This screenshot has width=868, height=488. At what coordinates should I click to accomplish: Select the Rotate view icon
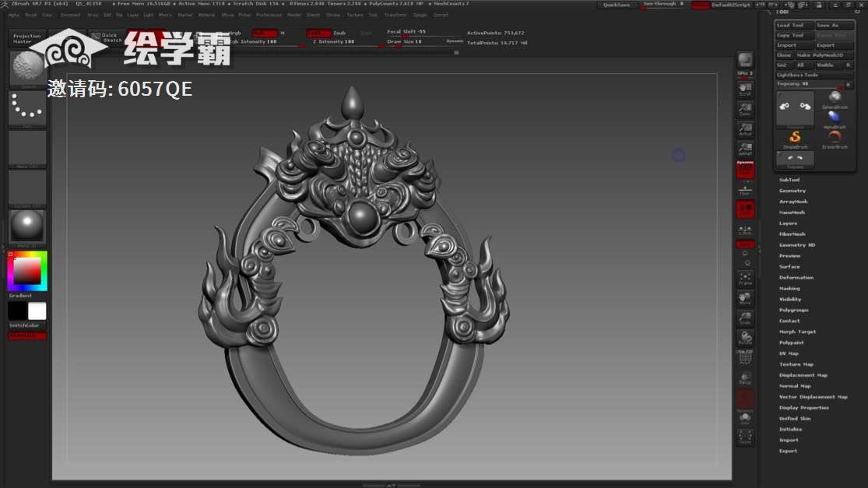[x=745, y=338]
